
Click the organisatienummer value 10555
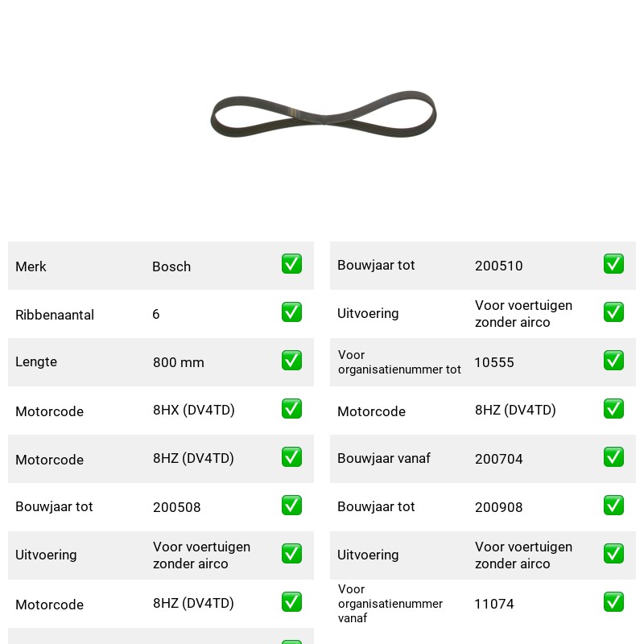coord(494,362)
